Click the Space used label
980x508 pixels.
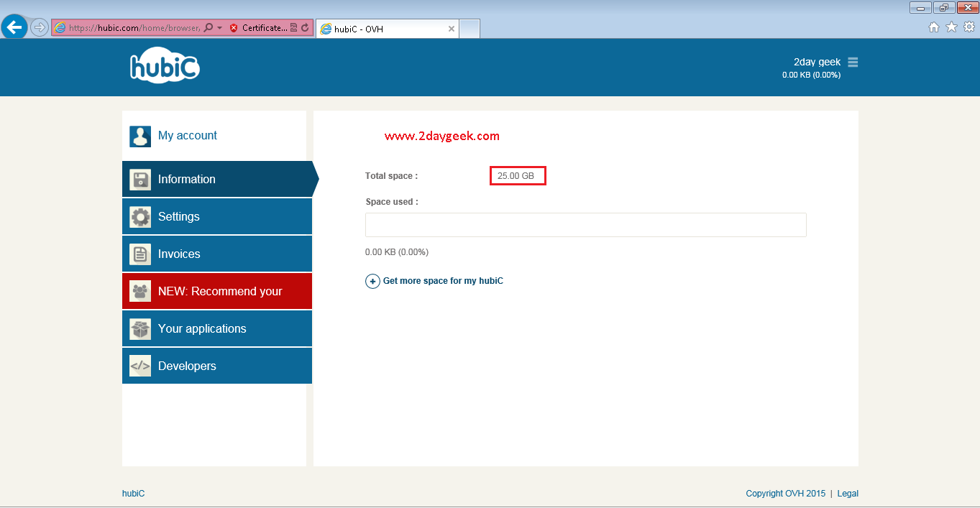392,202
